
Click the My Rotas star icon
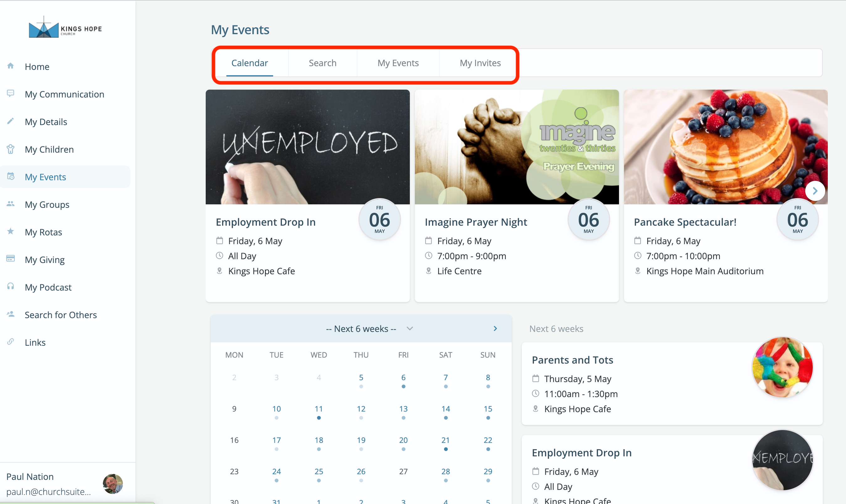coord(11,231)
